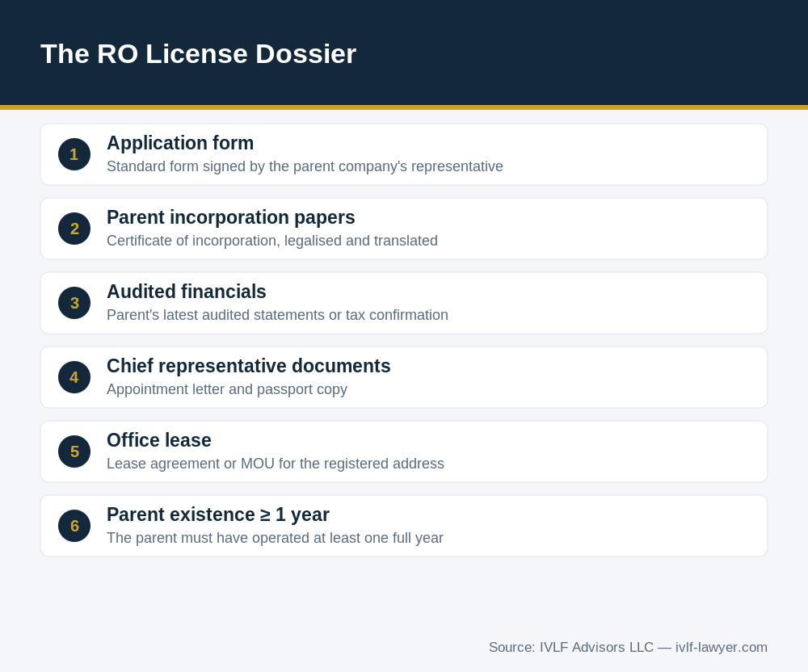Click the source line 'Source: IVLF Advisors LLC — ivlf-lawyer.com'
The width and height of the screenshot is (808, 672).
628,647
